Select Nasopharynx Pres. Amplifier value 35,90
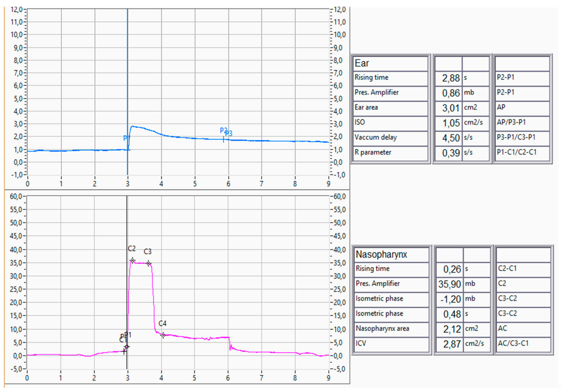 coord(449,284)
